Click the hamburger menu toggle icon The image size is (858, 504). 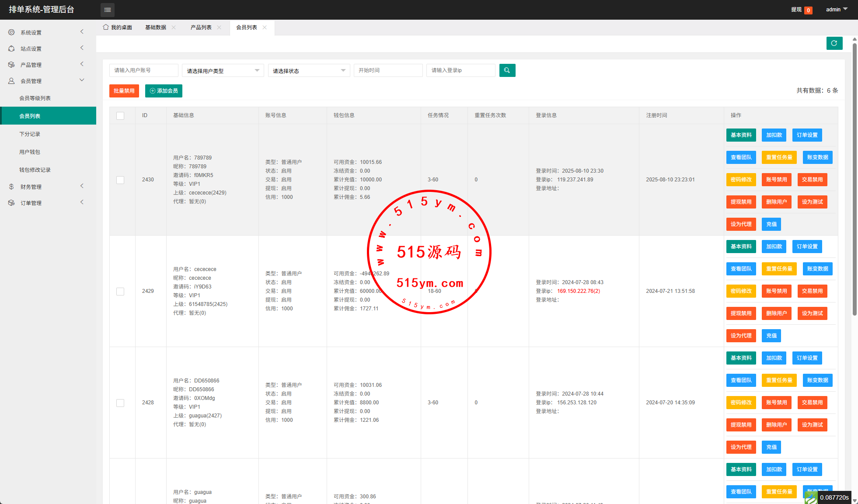108,10
